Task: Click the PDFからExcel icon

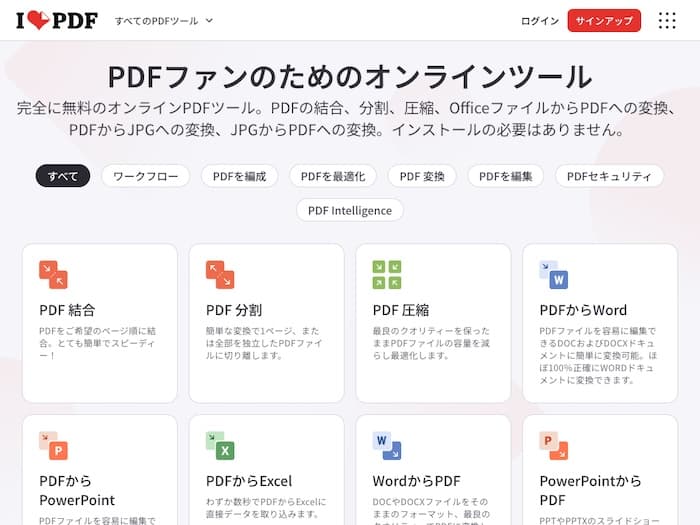Action: tap(220, 446)
